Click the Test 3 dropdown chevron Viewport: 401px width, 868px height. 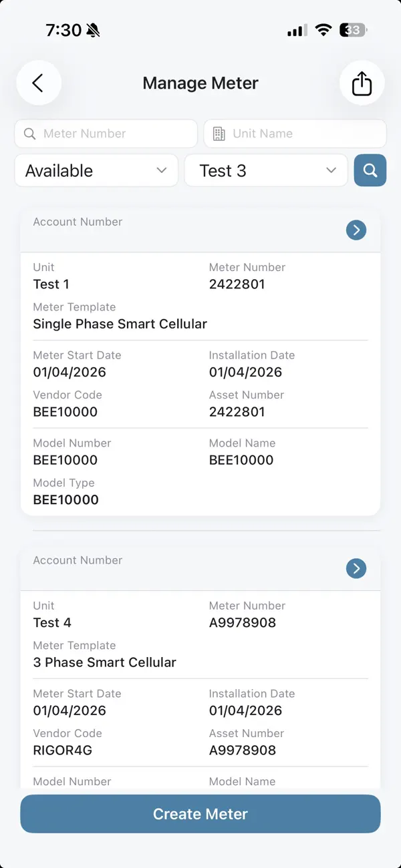point(331,170)
